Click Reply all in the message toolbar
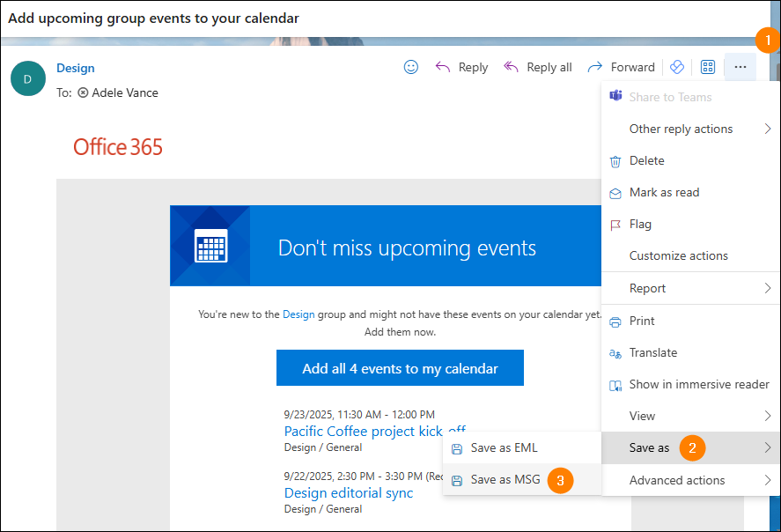Image resolution: width=781 pixels, height=532 pixels. pos(537,67)
